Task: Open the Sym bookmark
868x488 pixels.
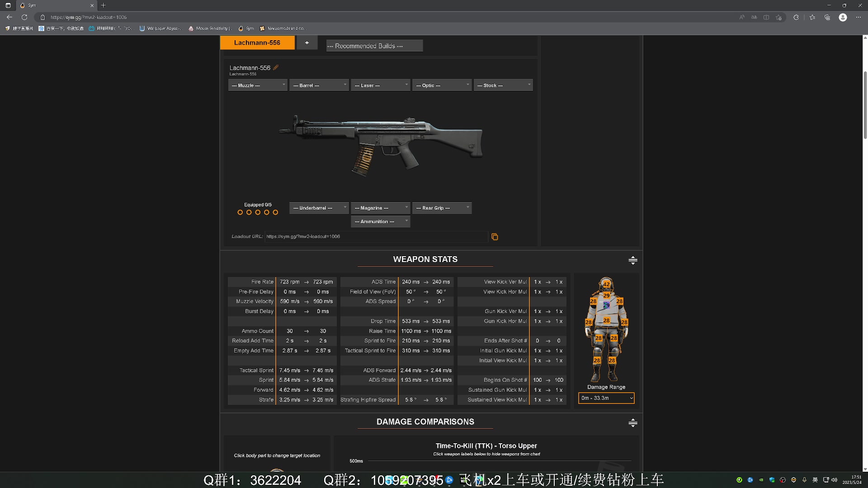Action: point(246,28)
